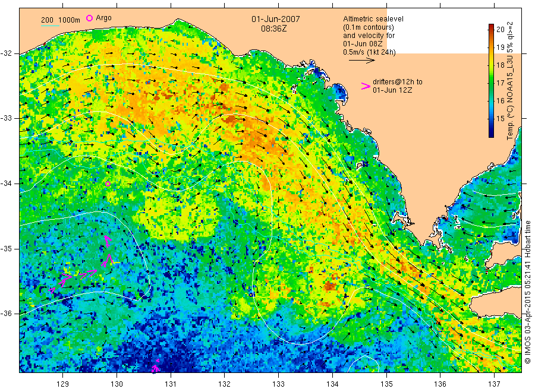Click the text '0.5m/s (1kt 24h)'
535x392 pixels.
click(370, 52)
